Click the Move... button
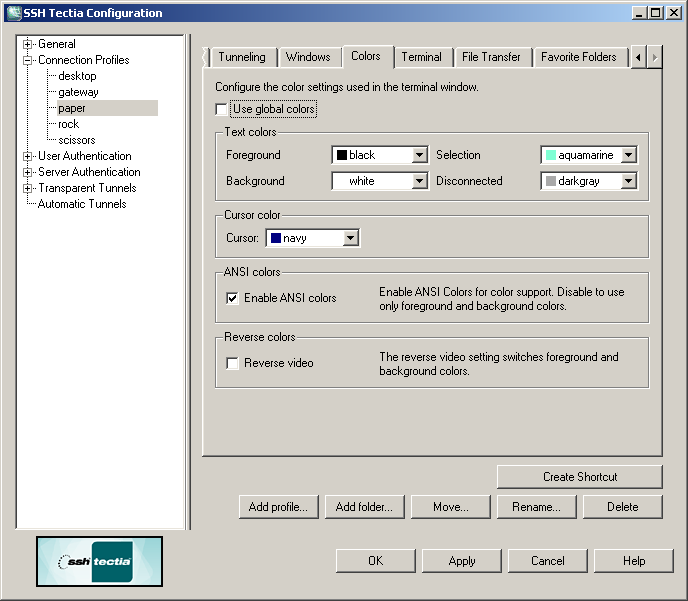 pyautogui.click(x=451, y=507)
